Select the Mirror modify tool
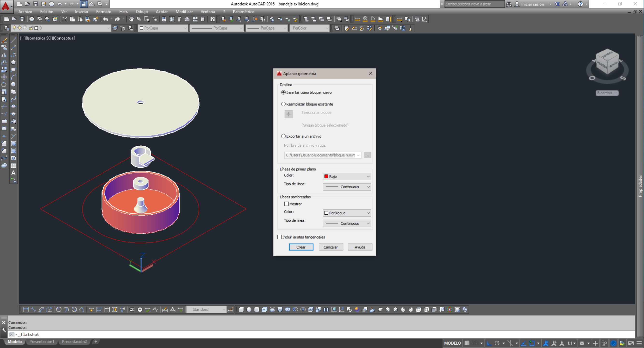The width and height of the screenshot is (644, 348). click(x=4, y=55)
